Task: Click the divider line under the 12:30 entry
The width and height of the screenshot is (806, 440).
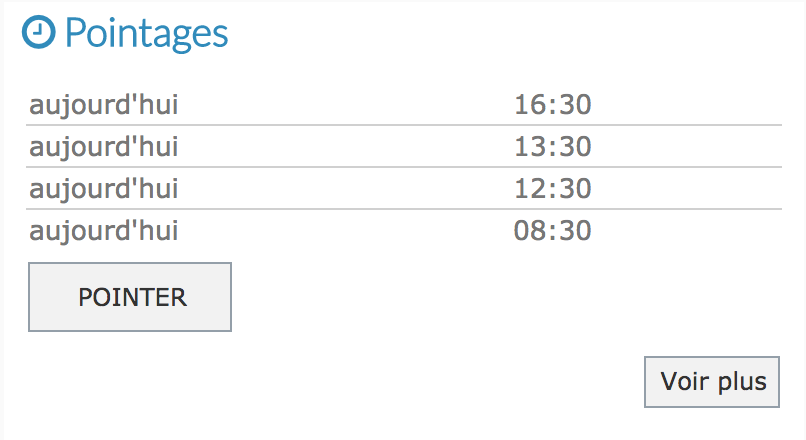Action: click(404, 209)
